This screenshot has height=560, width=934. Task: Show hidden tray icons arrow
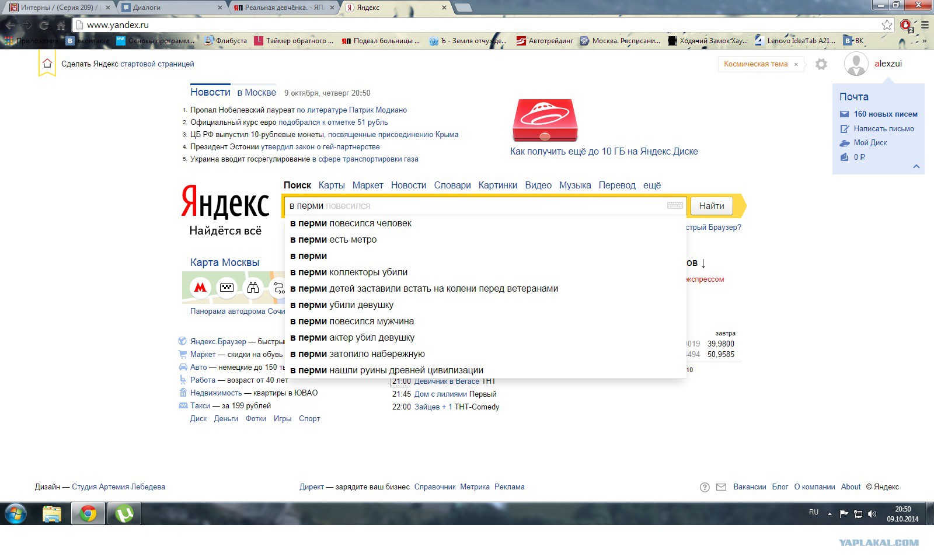coord(830,514)
